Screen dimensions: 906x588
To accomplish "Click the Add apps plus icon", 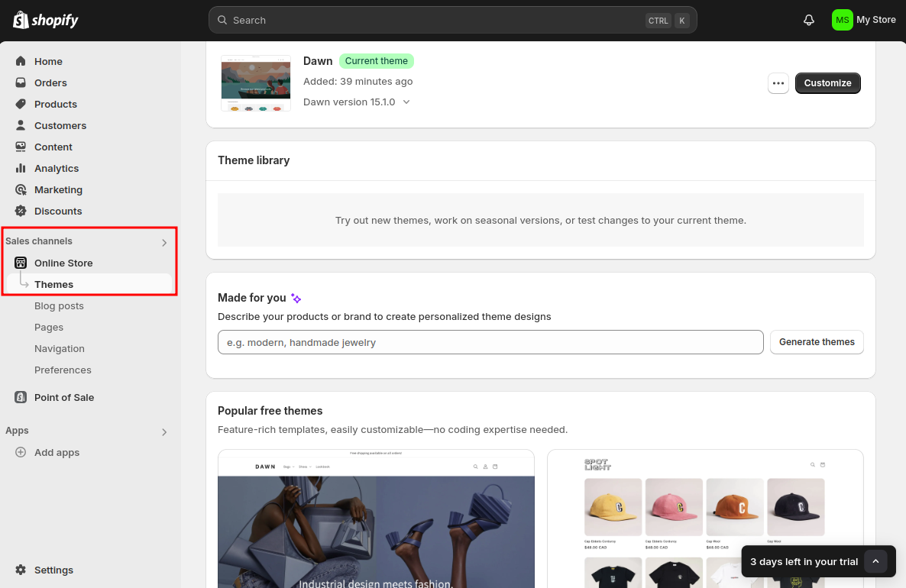I will point(21,452).
